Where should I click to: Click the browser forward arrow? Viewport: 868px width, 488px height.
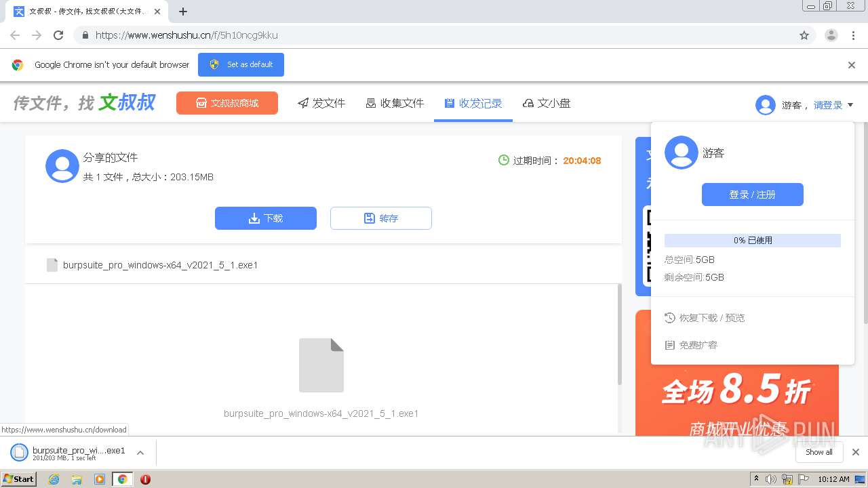pyautogui.click(x=37, y=35)
